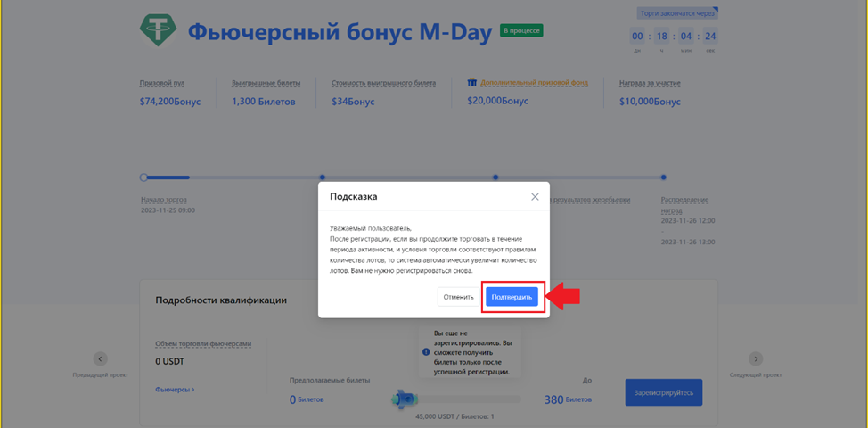Click the Торги закончатся через label
Viewport: 868px width, 428px height.
click(677, 13)
